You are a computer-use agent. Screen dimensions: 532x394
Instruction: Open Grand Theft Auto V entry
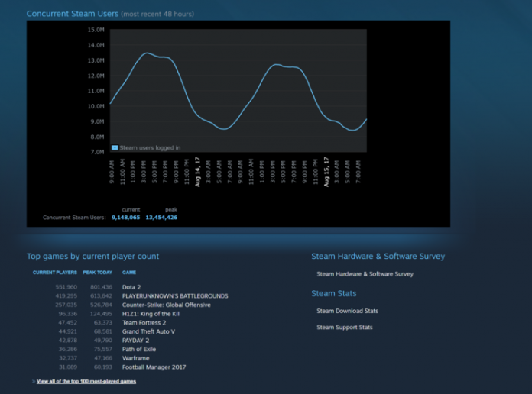148,331
